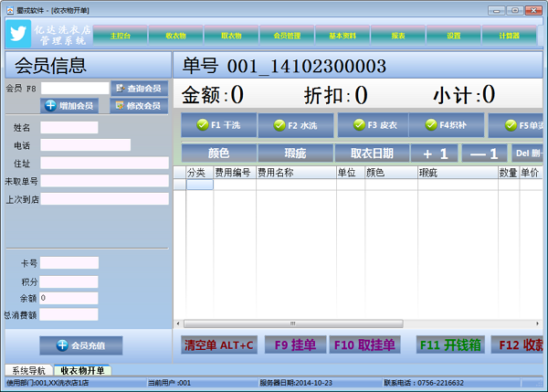The width and height of the screenshot is (548, 392).
Task: Select the F5 category button
Action: click(x=516, y=125)
